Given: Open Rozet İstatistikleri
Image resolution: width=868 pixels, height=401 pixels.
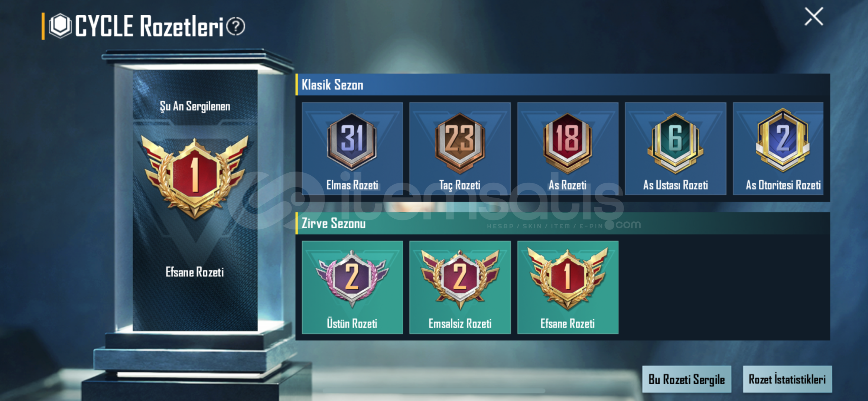Looking at the screenshot, I should (787, 379).
